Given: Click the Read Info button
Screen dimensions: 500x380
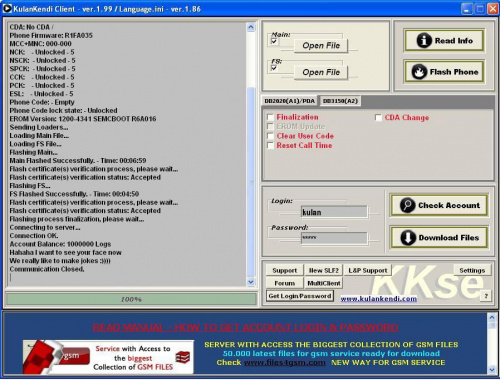Looking at the screenshot, I should pyautogui.click(x=444, y=41).
